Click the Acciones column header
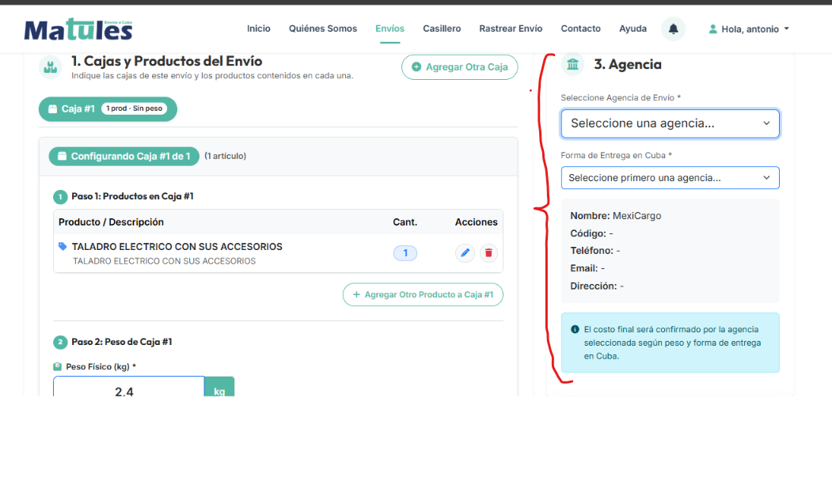This screenshot has height=504, width=832. pos(476,222)
